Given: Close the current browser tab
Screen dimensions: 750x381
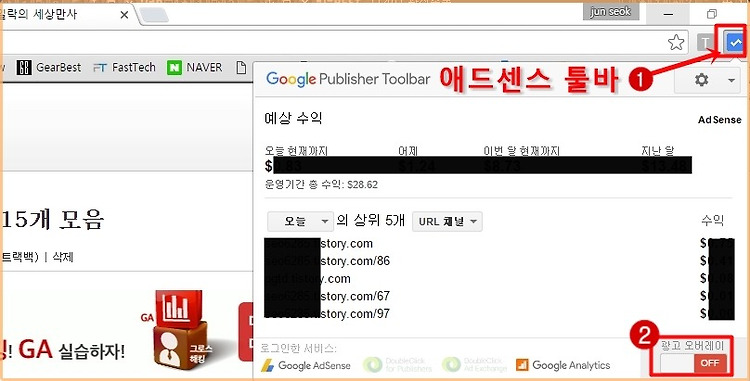Looking at the screenshot, I should click(x=124, y=15).
